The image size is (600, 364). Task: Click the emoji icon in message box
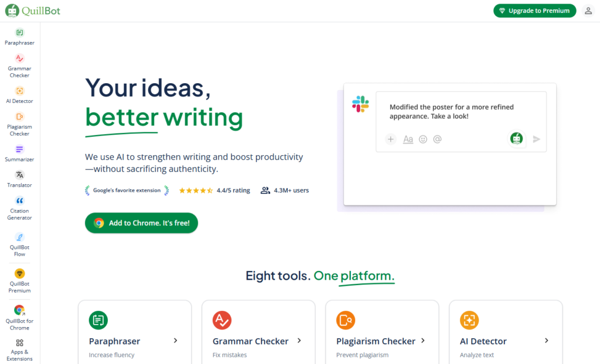[x=423, y=139]
